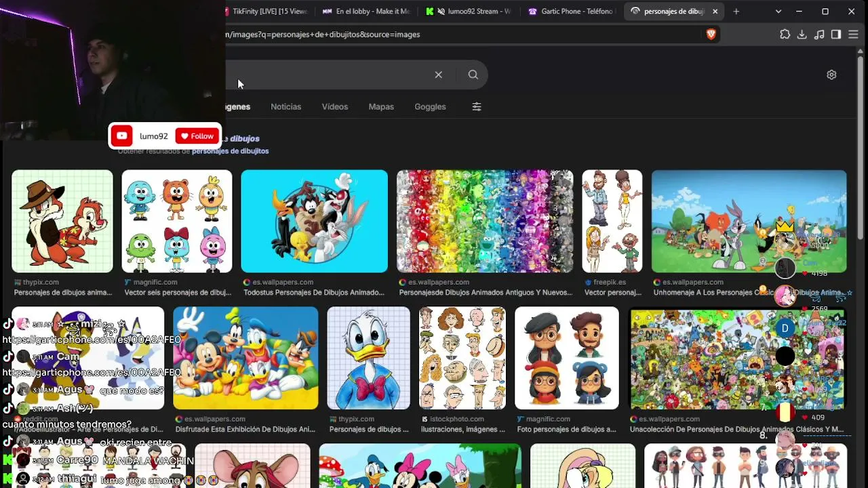868x488 pixels.
Task: Open a new browser tab
Action: 736,12
